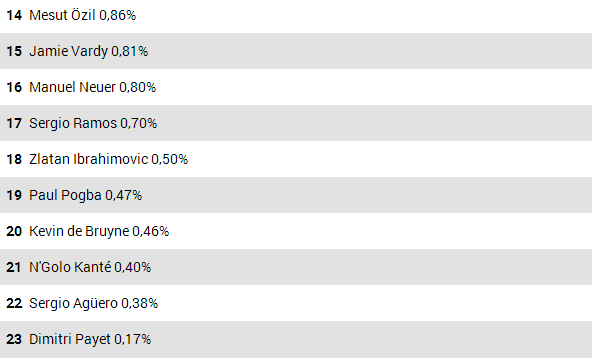Viewport: 593px width, 361px height.
Task: Select rank number 20
Action: (14, 231)
